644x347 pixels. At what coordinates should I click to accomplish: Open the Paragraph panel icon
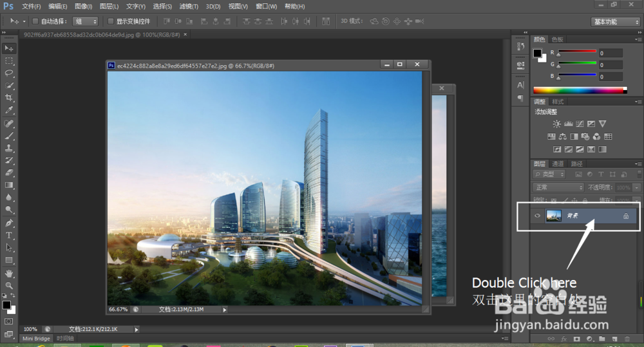pos(520,98)
